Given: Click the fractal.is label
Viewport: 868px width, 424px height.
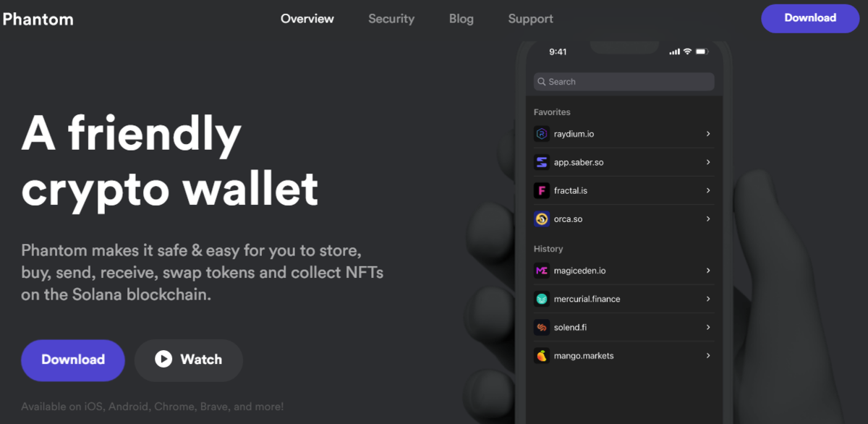Looking at the screenshot, I should (x=571, y=190).
